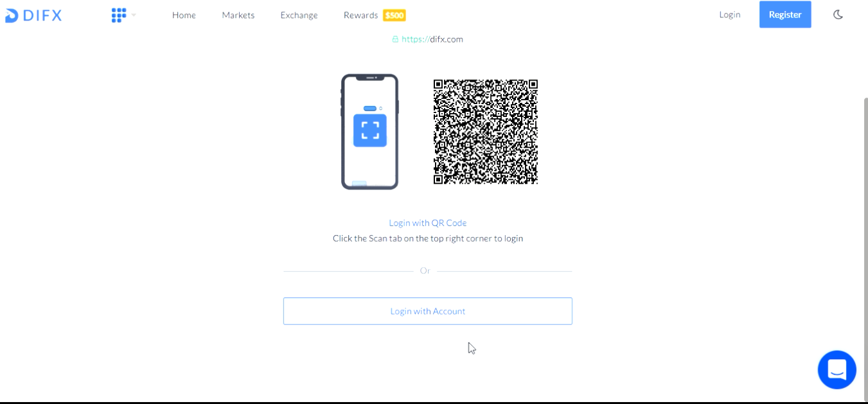Viewport: 868px width, 404px height.
Task: Click the DIFX logo
Action: pyautogui.click(x=33, y=15)
